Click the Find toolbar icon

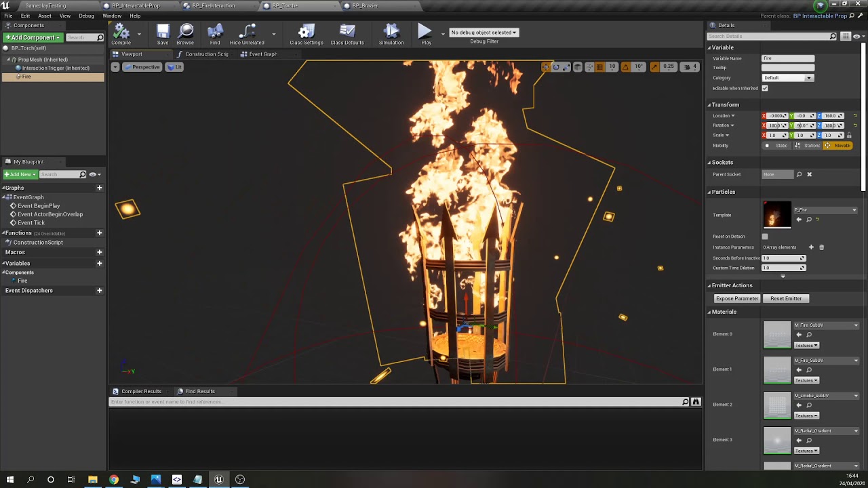tap(215, 35)
